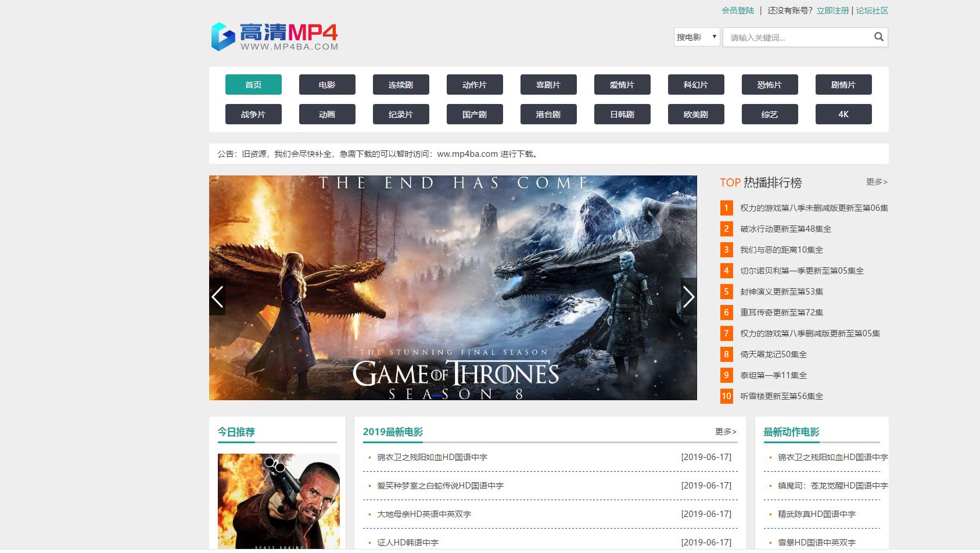Open 破冰行动更新至第48集全 in ranking
Screen dimensions: 980x553
(x=785, y=229)
